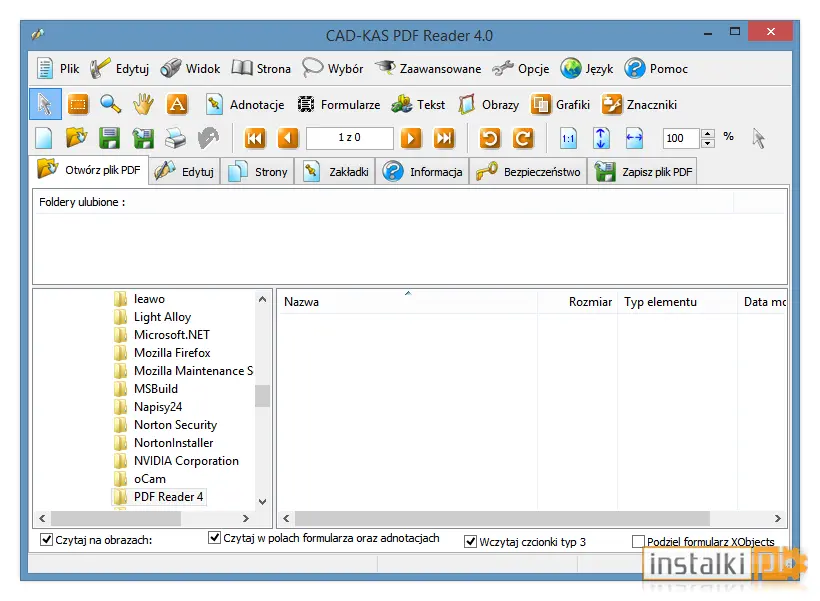
Task: Open the Opcje menu
Action: tap(520, 69)
